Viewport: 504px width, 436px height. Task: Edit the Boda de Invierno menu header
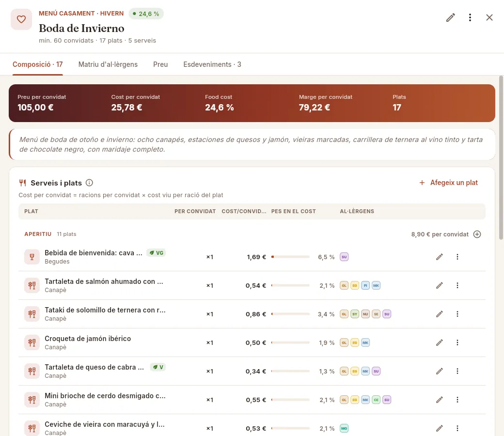[451, 17]
